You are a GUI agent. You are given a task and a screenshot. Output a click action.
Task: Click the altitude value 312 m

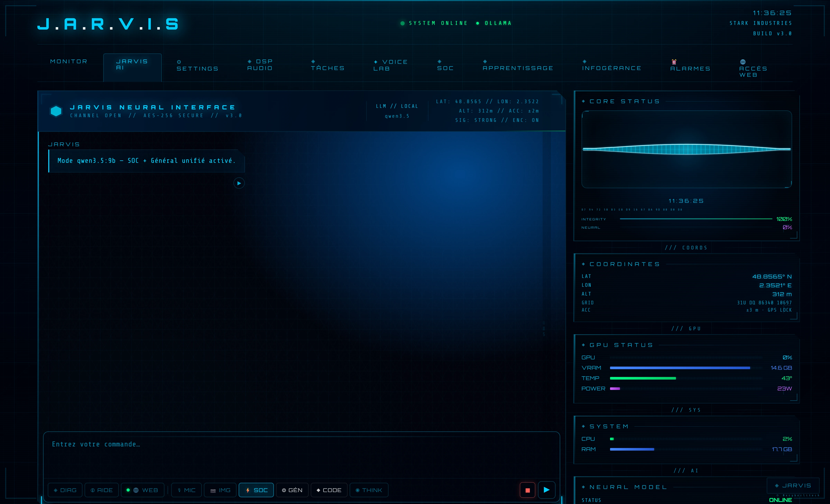(x=782, y=294)
